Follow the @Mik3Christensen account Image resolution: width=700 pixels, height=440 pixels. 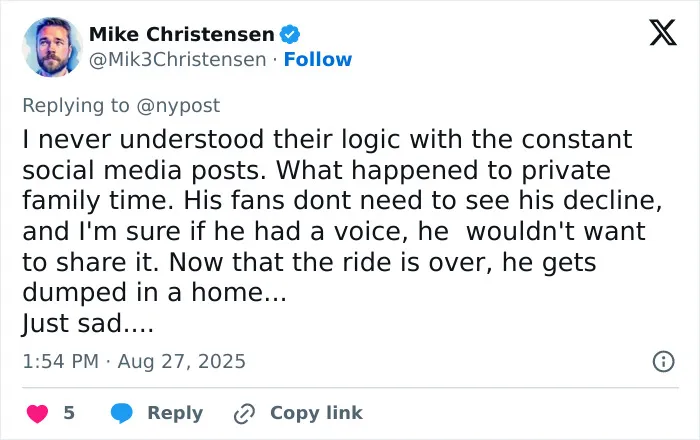click(x=318, y=59)
